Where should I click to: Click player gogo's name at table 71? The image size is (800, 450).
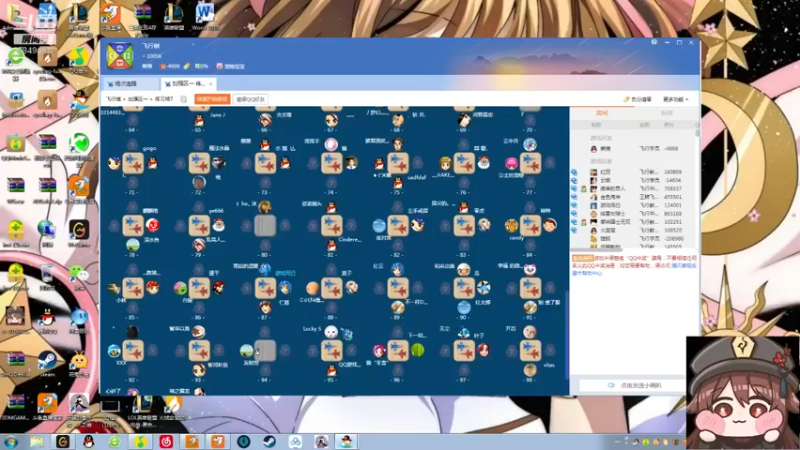pos(149,148)
